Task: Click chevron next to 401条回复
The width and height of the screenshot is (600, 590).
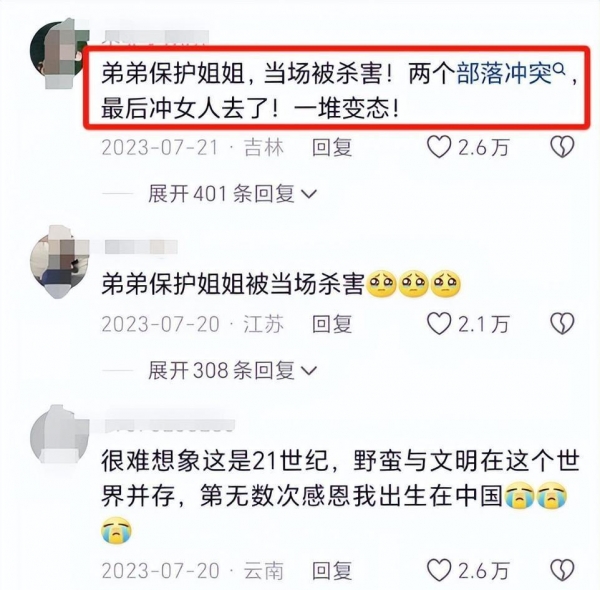Action: click(309, 194)
